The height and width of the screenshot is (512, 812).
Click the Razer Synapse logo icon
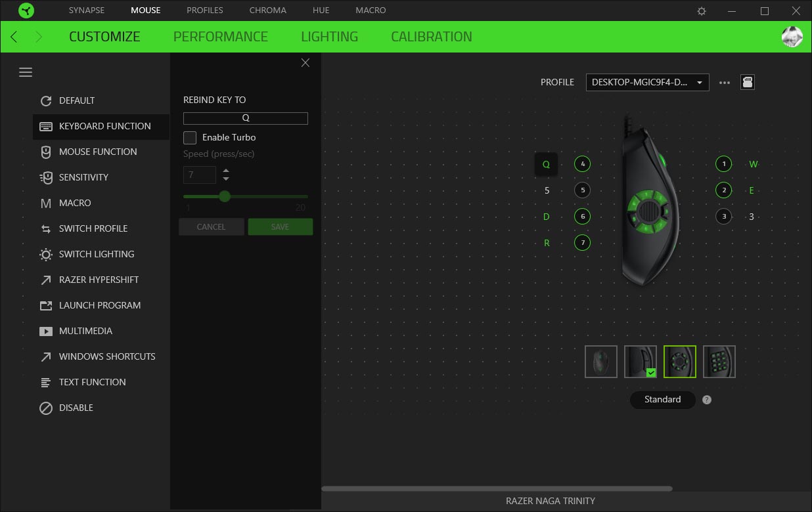coord(26,11)
